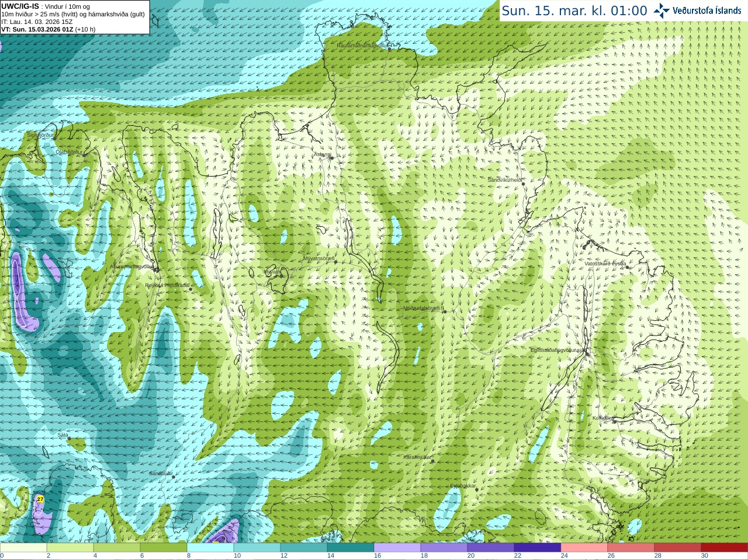Click the 'Reykir í Fnjóskadal' label
The height and width of the screenshot is (560, 748).
click(x=168, y=285)
